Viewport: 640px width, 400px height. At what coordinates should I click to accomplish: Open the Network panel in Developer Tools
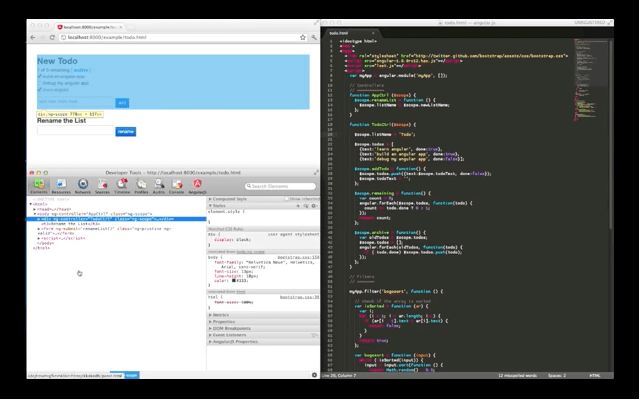(83, 186)
